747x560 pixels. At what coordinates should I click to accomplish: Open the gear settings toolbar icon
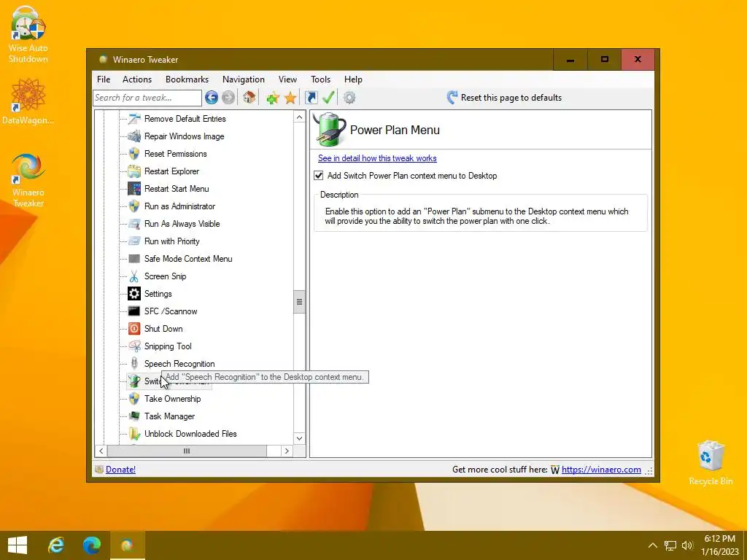[x=349, y=98]
